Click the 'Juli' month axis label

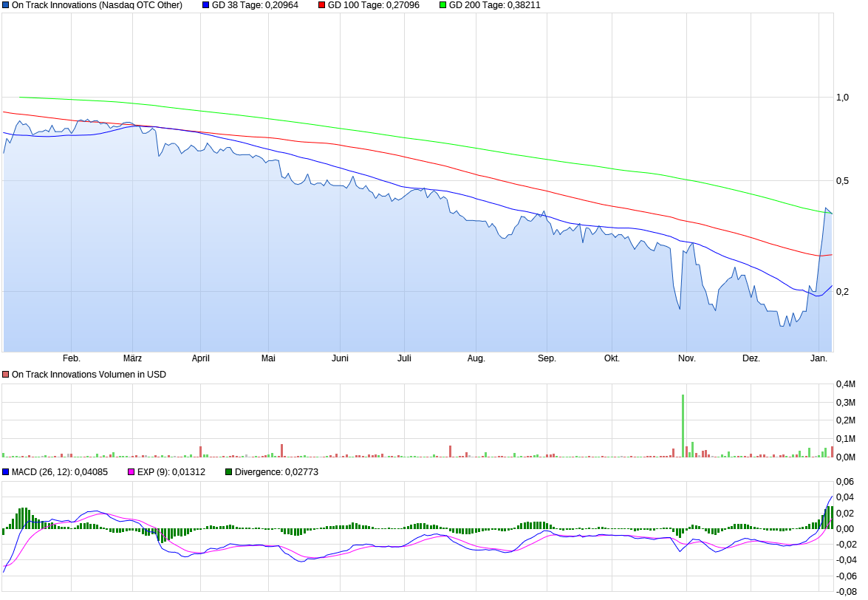click(x=404, y=358)
